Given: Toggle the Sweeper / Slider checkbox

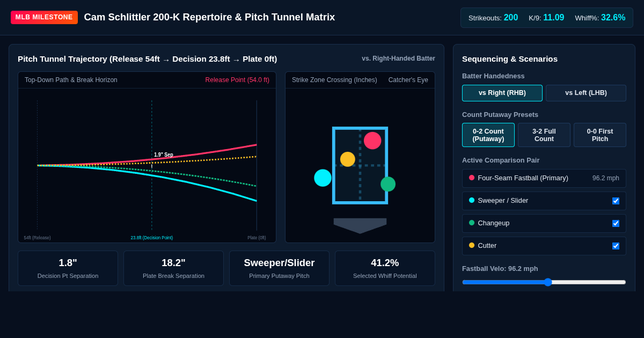Looking at the screenshot, I should pyautogui.click(x=616, y=201).
